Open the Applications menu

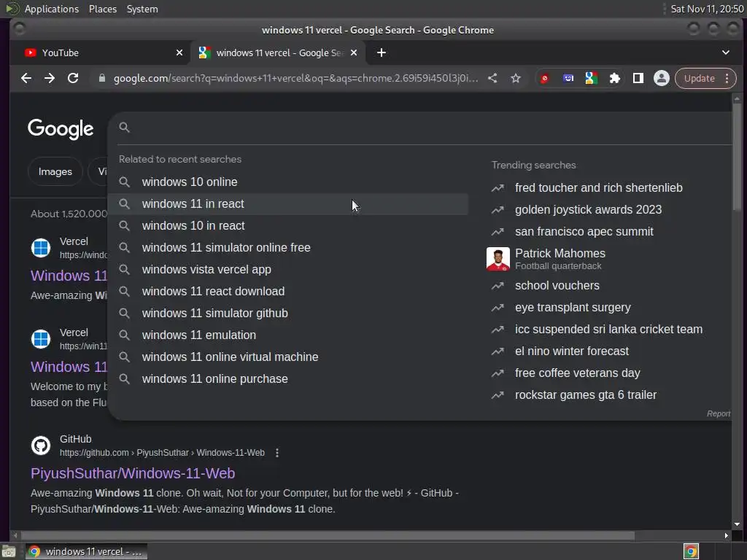[52, 9]
